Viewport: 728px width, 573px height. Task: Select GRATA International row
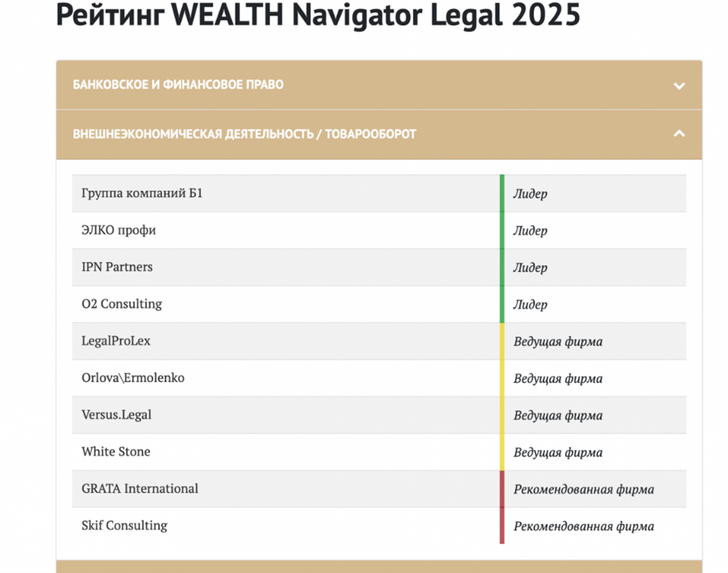[140, 488]
